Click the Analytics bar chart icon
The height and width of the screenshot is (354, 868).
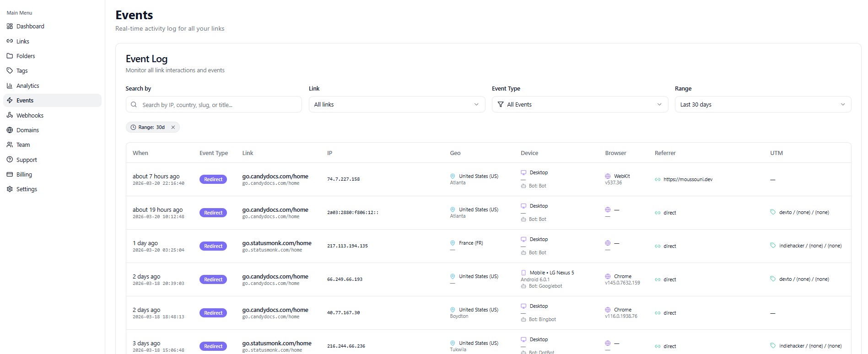coord(10,86)
